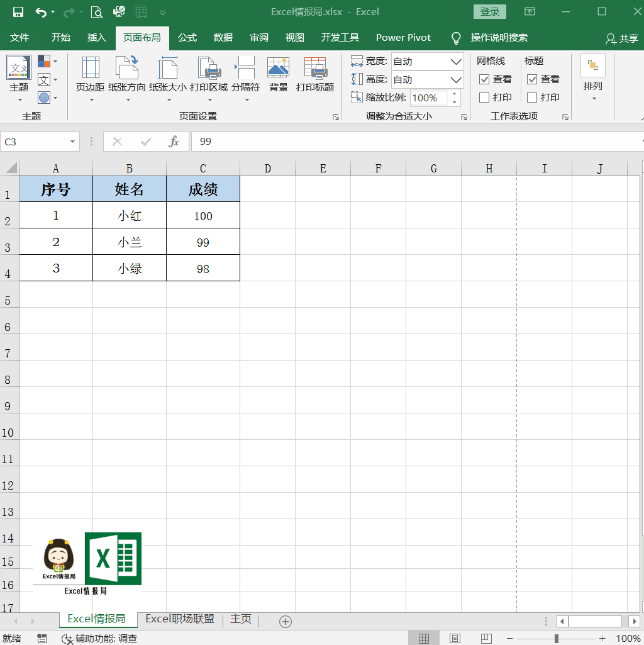This screenshot has height=645, width=644.
Task: Open Sheet Options dialog launcher
Action: coord(565,117)
